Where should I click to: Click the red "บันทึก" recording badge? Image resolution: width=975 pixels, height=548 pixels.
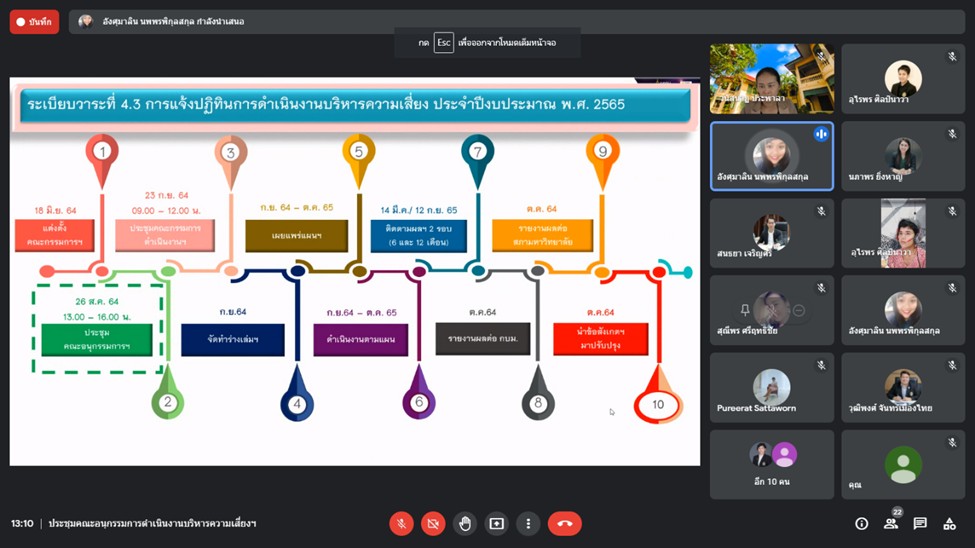34,21
